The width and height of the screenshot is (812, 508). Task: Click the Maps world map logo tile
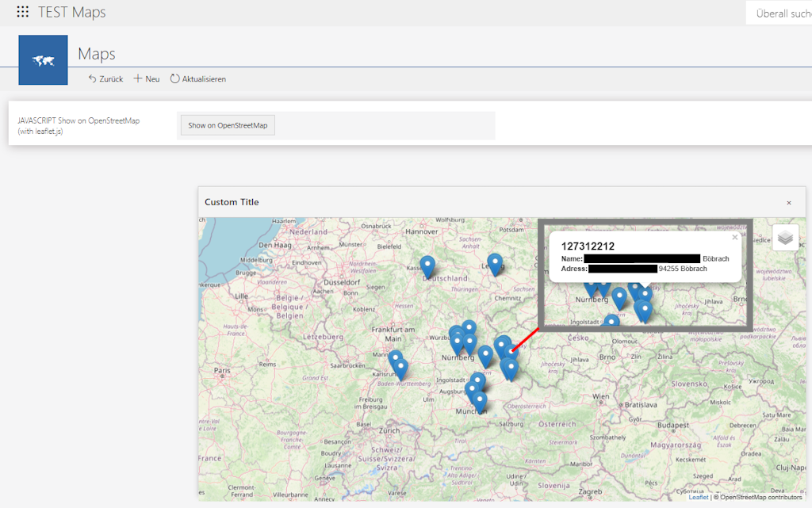[43, 60]
